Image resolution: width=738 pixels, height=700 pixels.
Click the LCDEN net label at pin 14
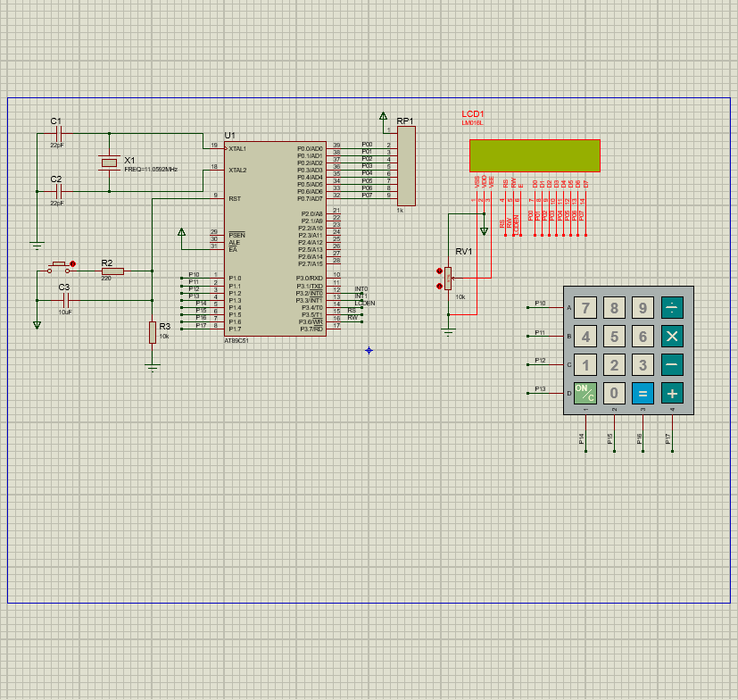pyautogui.click(x=365, y=304)
